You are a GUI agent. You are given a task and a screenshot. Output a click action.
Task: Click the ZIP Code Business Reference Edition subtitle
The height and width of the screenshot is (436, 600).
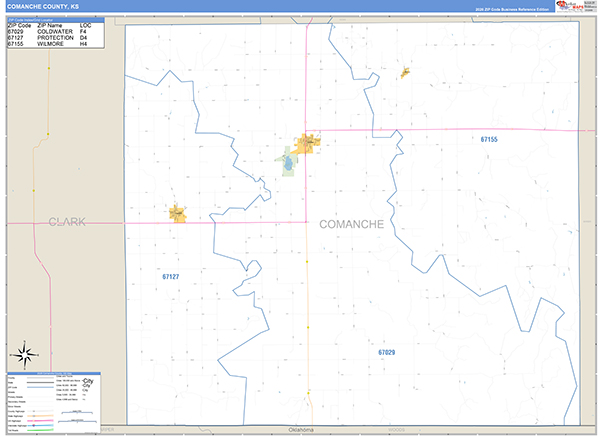click(512, 9)
